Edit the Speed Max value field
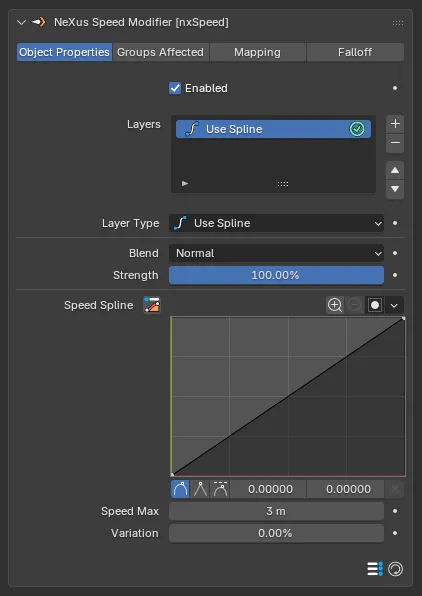 [276, 511]
